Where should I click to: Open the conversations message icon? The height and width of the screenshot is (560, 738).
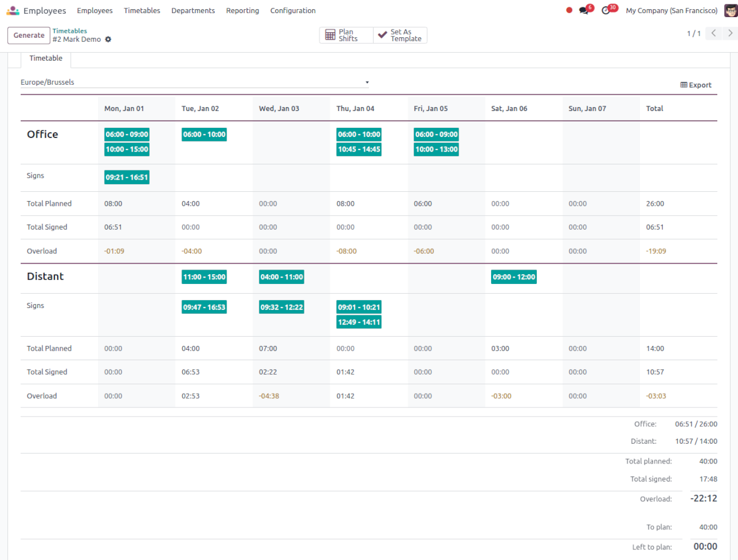tap(584, 10)
